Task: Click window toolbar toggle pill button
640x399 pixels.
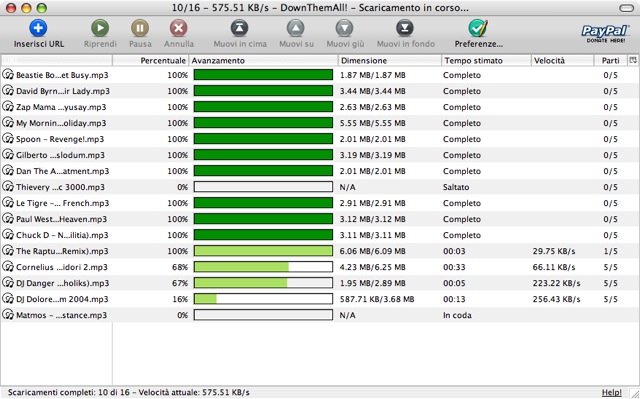Action: click(627, 8)
